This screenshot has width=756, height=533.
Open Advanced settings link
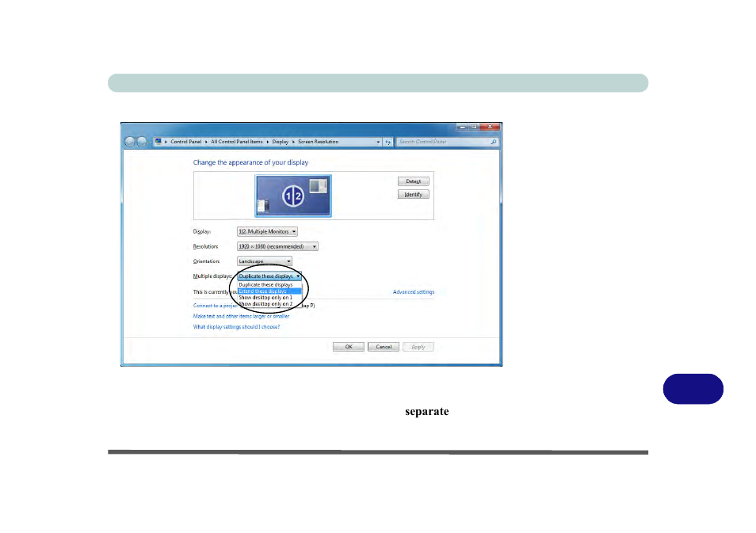click(413, 292)
